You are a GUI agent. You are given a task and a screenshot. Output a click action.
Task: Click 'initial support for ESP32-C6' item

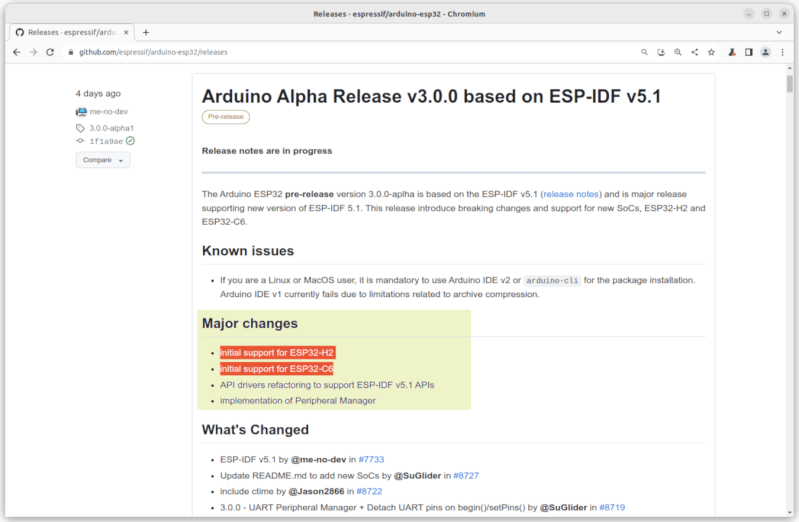[x=277, y=369]
